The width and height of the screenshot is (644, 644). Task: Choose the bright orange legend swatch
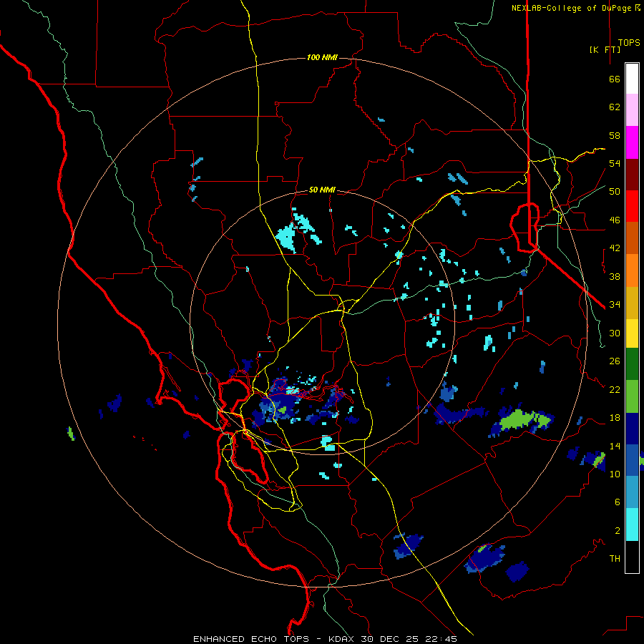pos(632,270)
